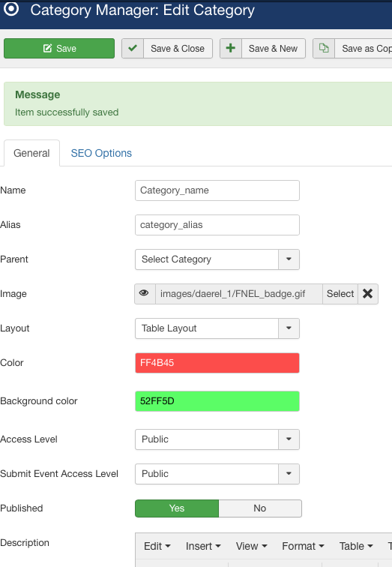Image resolution: width=392 pixels, height=567 pixels.
Task: Click the checkmark icon beside Save & Close
Action: pyautogui.click(x=133, y=49)
